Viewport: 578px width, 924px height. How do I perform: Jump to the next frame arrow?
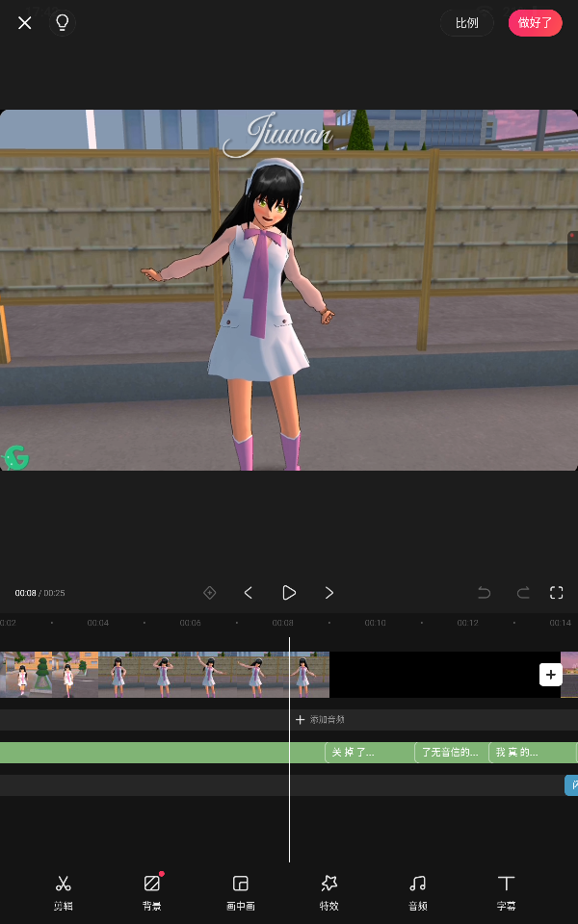coord(328,593)
